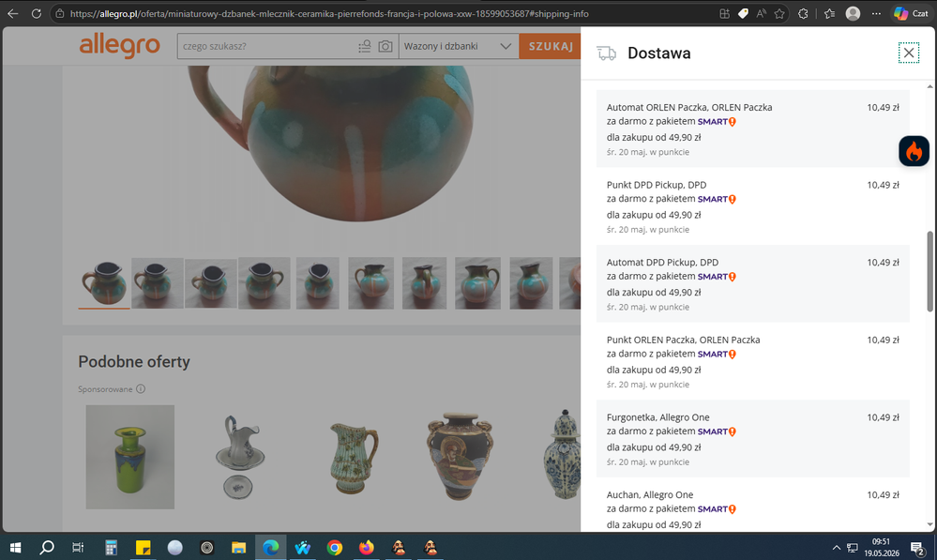This screenshot has height=560, width=937.
Task: Open the Sponsorowane info icon
Action: point(141,389)
